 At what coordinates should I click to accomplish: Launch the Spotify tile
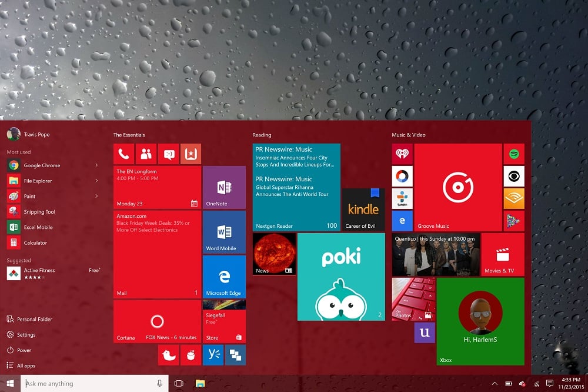click(x=514, y=154)
